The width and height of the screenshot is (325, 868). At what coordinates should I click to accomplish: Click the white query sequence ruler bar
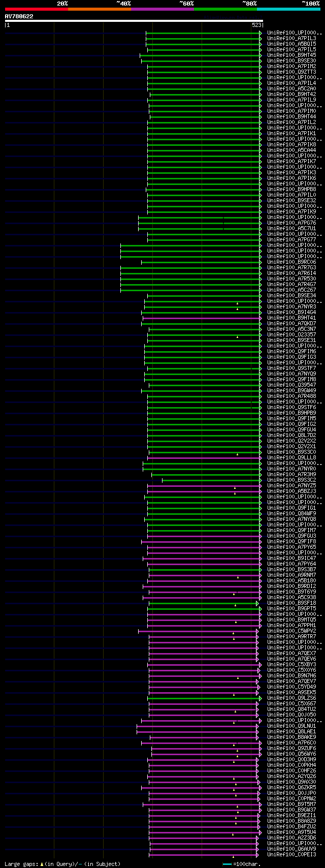[x=134, y=21]
